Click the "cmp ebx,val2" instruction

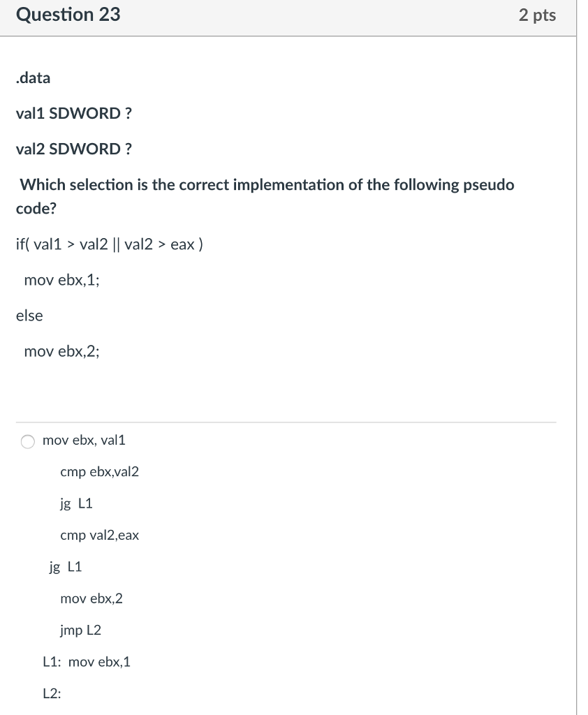(99, 472)
